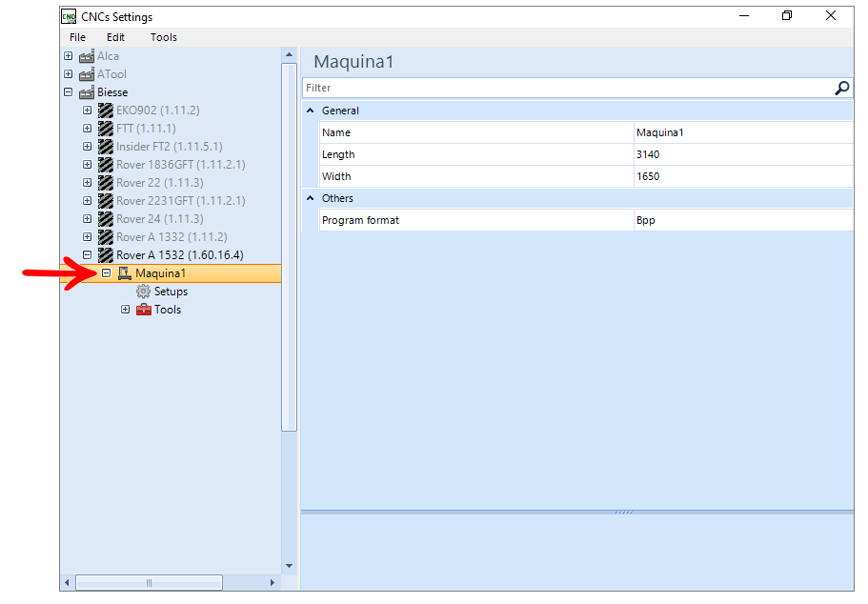Collapse the General properties section
Image resolution: width=868 pixels, height=604 pixels.
coord(310,111)
